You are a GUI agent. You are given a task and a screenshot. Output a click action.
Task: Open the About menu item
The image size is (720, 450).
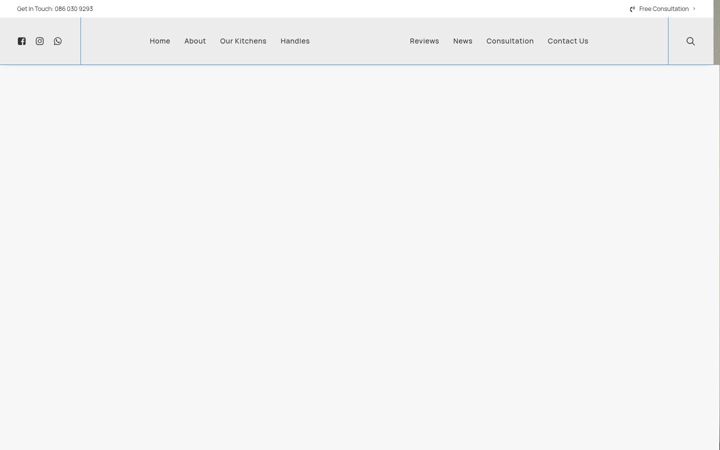pyautogui.click(x=195, y=41)
